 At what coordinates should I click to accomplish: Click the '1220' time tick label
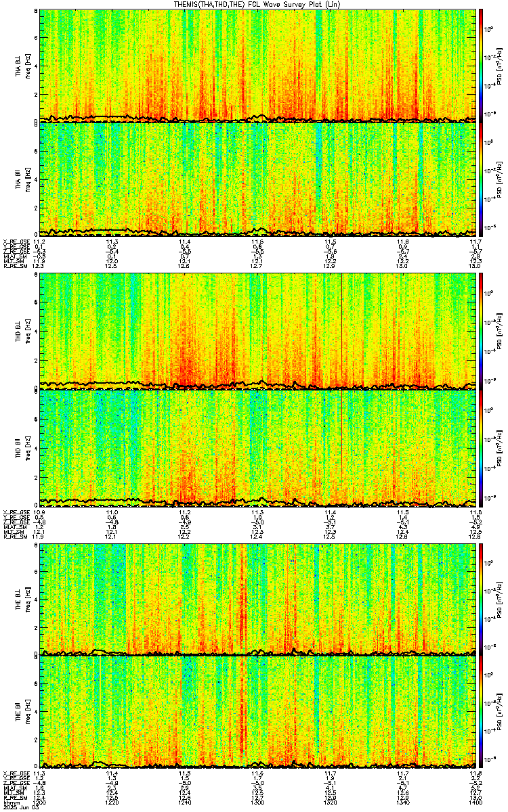pos(112,803)
